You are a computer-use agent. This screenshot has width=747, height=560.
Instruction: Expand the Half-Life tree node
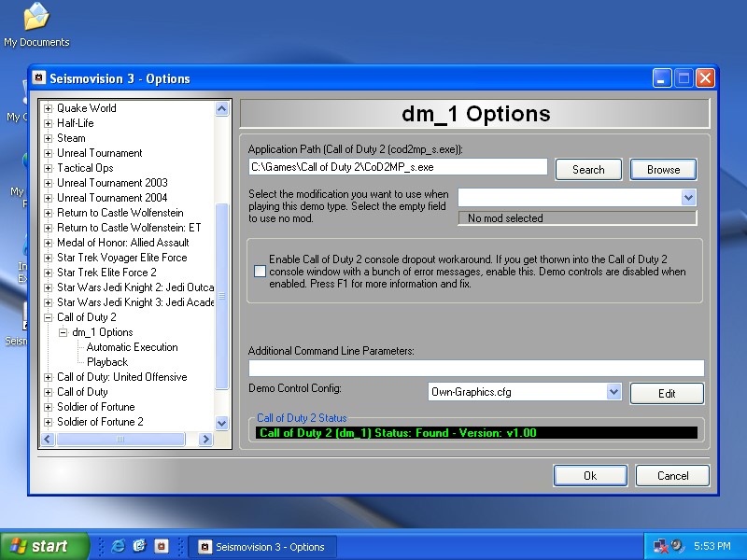point(49,123)
